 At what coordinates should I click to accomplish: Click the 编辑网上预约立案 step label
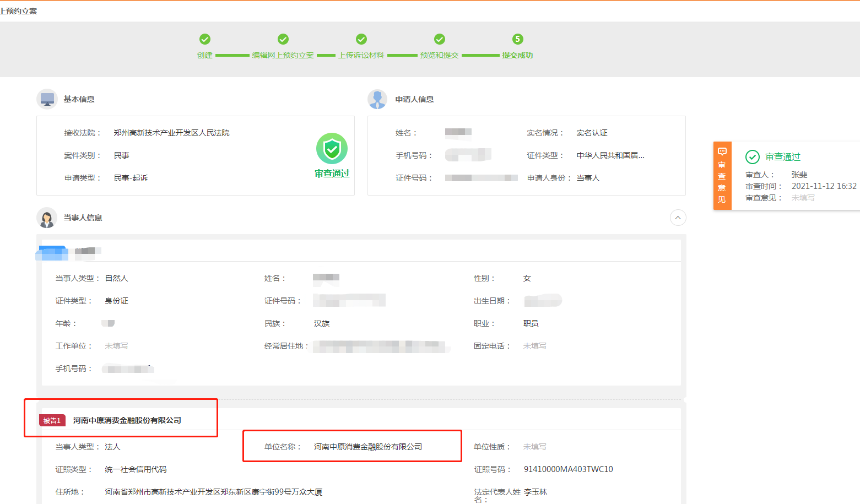click(283, 55)
